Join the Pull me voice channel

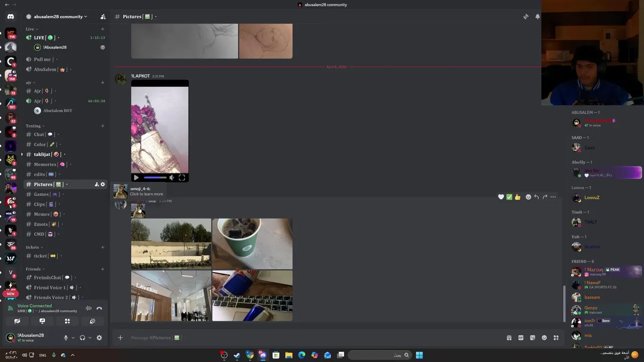(65, 59)
